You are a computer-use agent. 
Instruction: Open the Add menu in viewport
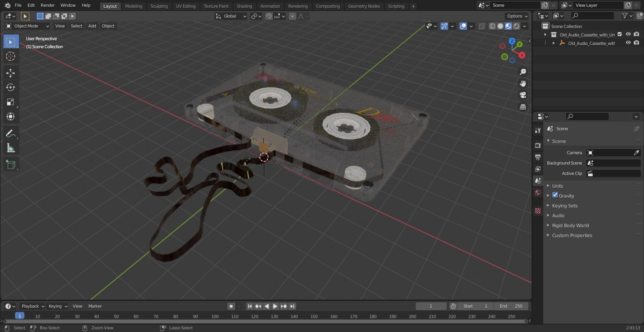coord(92,26)
